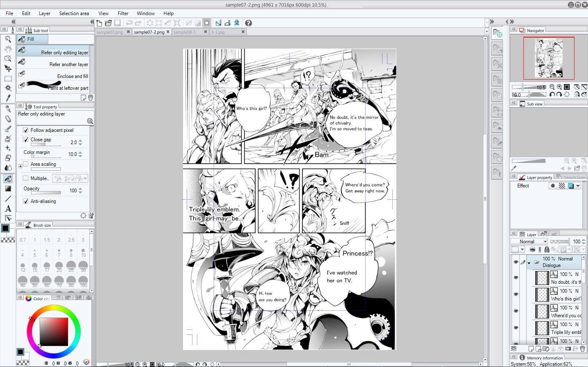Image resolution: width=588 pixels, height=367 pixels.
Task: Select the Eyedropper tool
Action: (x=8, y=98)
